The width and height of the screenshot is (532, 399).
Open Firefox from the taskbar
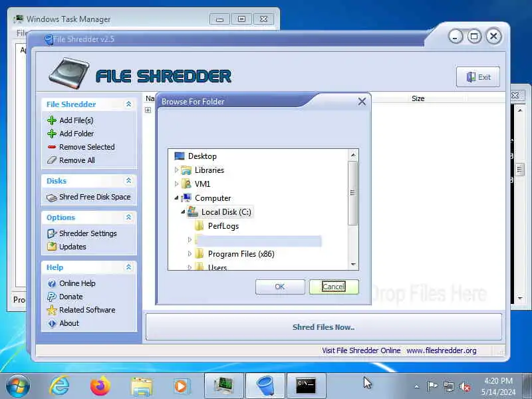pyautogui.click(x=100, y=386)
